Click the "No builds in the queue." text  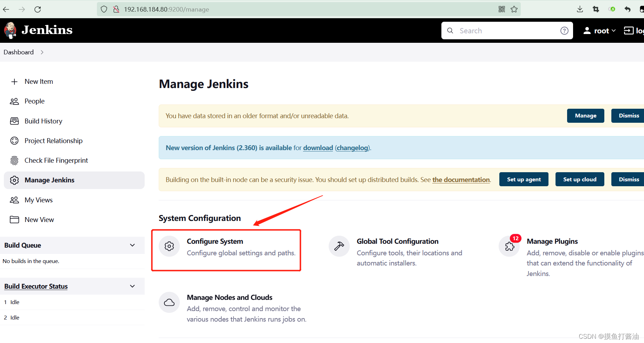point(31,261)
